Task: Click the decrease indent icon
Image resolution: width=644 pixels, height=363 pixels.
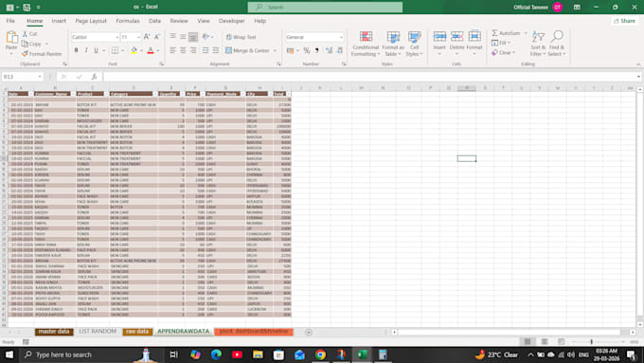Action: 205,50
